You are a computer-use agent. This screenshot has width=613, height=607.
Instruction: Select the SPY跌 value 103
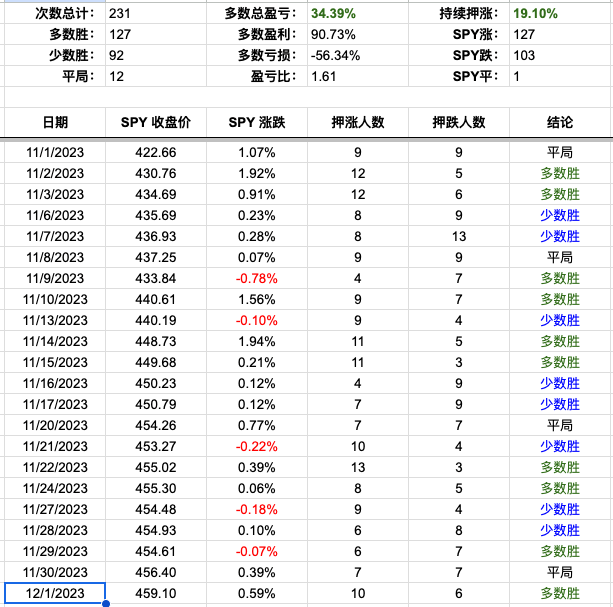[560, 55]
